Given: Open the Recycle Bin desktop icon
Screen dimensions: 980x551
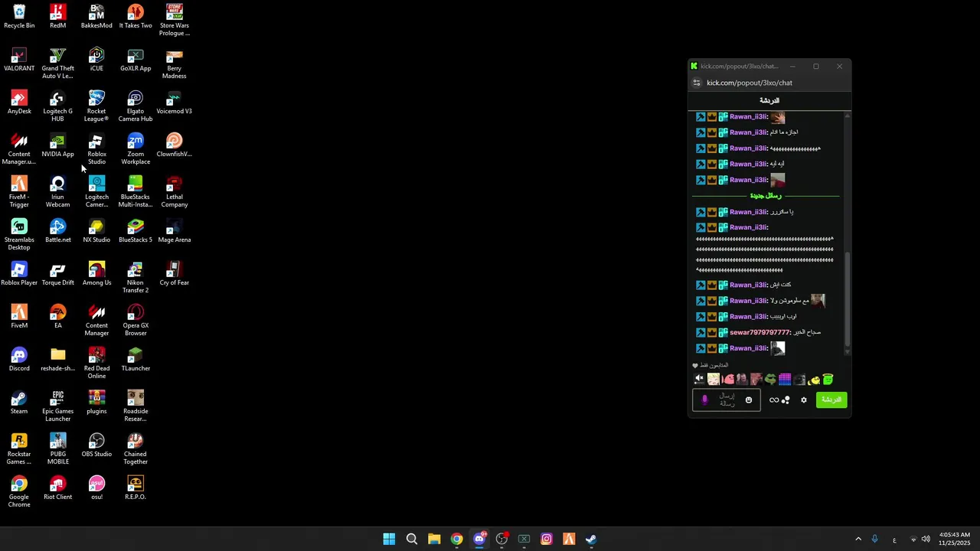Looking at the screenshot, I should pyautogui.click(x=19, y=16).
